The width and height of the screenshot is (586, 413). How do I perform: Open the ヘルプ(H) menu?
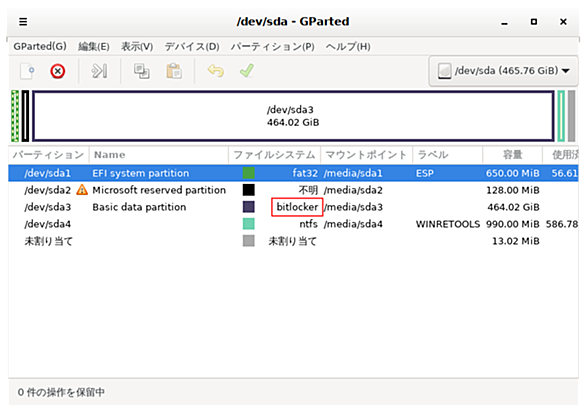[348, 46]
